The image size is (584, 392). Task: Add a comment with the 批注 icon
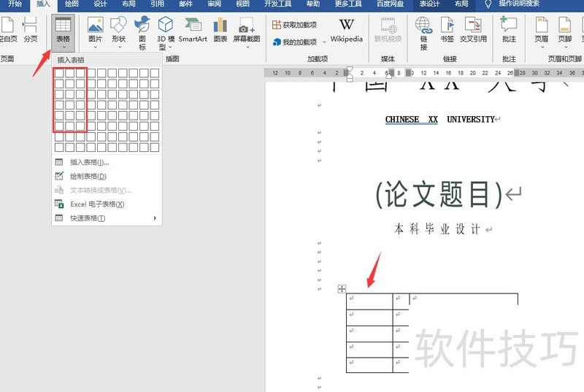[x=509, y=30]
